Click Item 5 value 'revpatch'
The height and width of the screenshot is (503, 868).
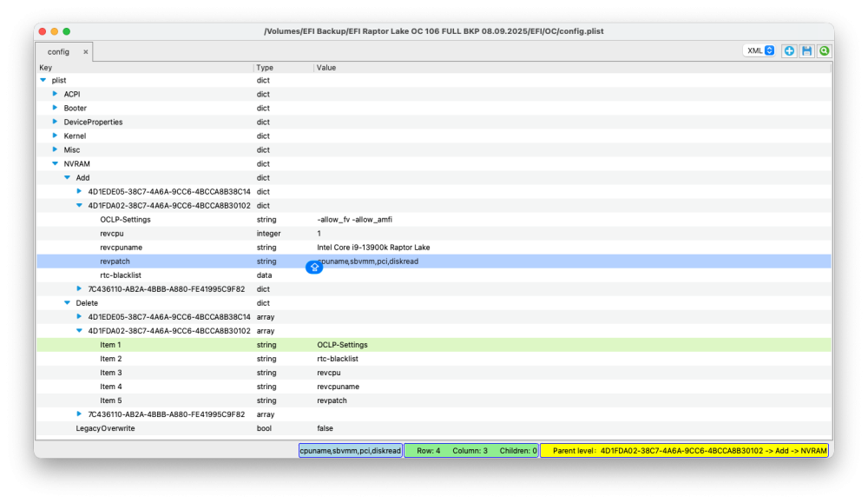click(x=332, y=400)
